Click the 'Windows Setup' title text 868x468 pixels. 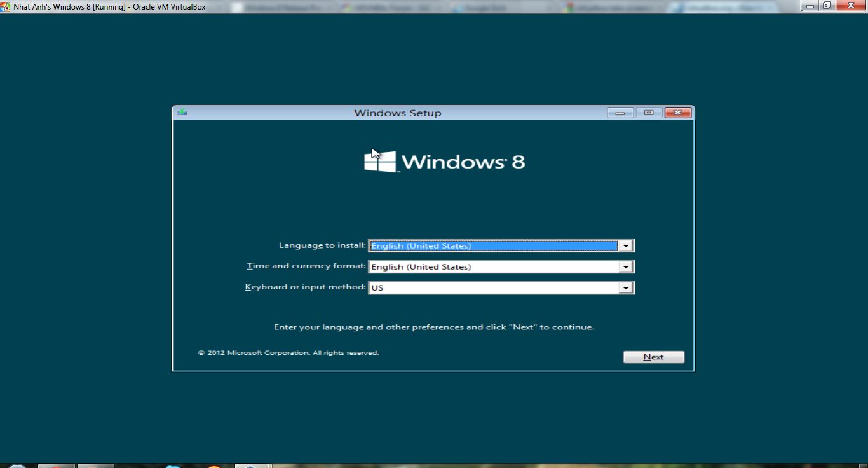click(x=398, y=113)
